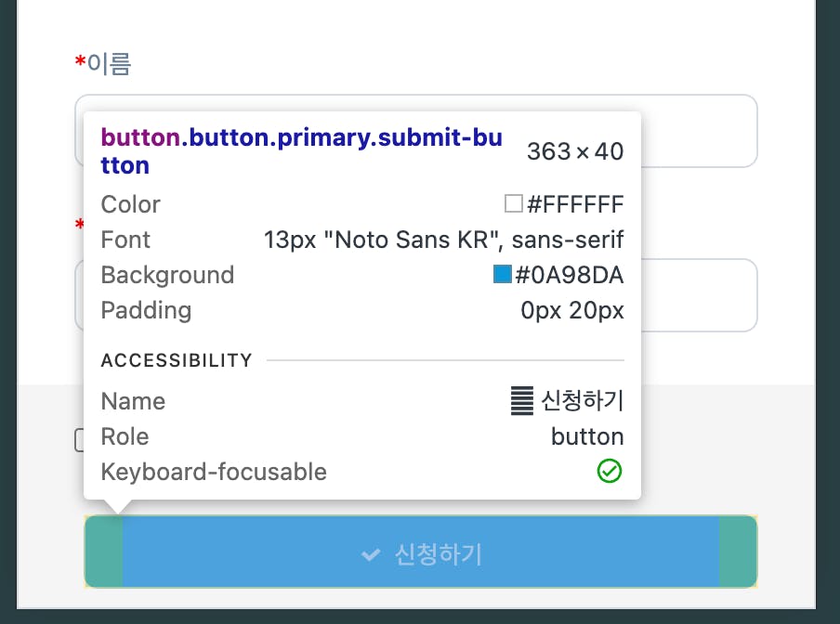Click the right green padding area of the button
The width and height of the screenshot is (840, 624).
click(x=738, y=552)
